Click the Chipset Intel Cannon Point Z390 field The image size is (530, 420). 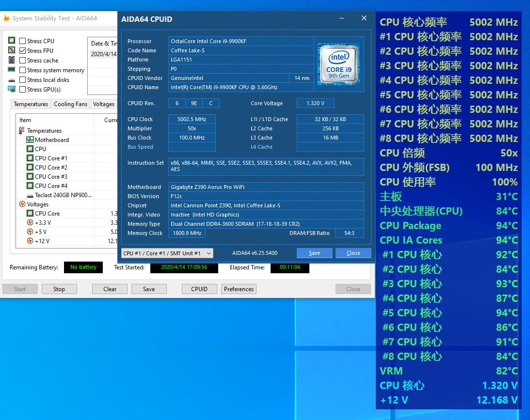[266, 205]
